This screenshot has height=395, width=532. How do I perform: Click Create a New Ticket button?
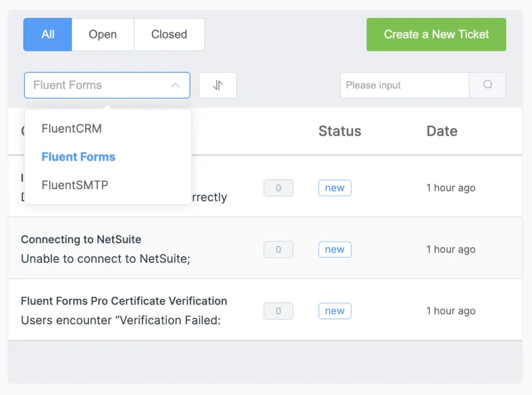(x=436, y=34)
